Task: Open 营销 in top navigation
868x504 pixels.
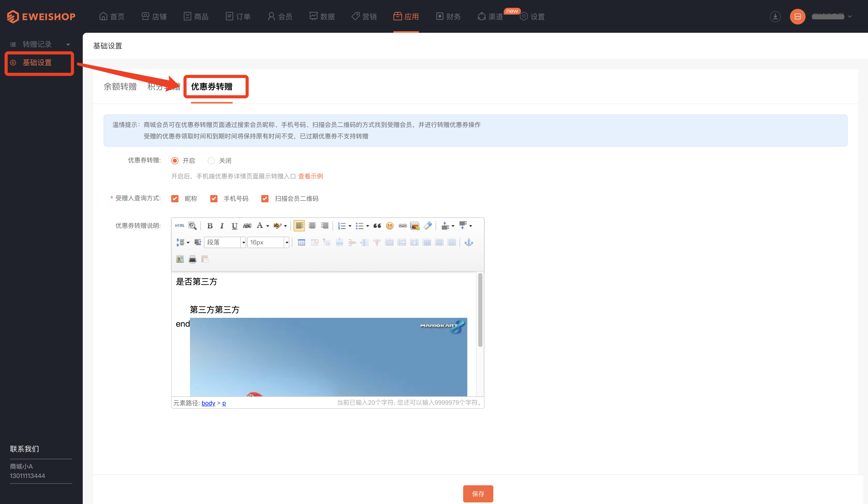Action: tap(364, 17)
